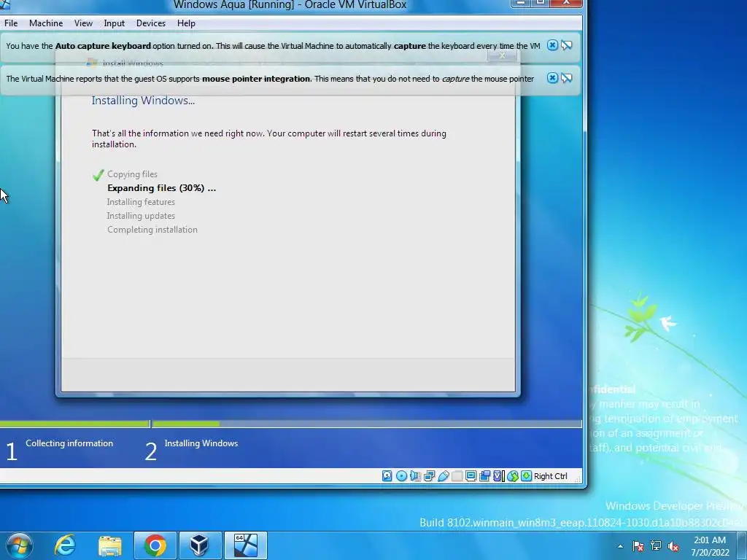
Task: Open Windows Explorer folder from taskbar
Action: tap(110, 545)
